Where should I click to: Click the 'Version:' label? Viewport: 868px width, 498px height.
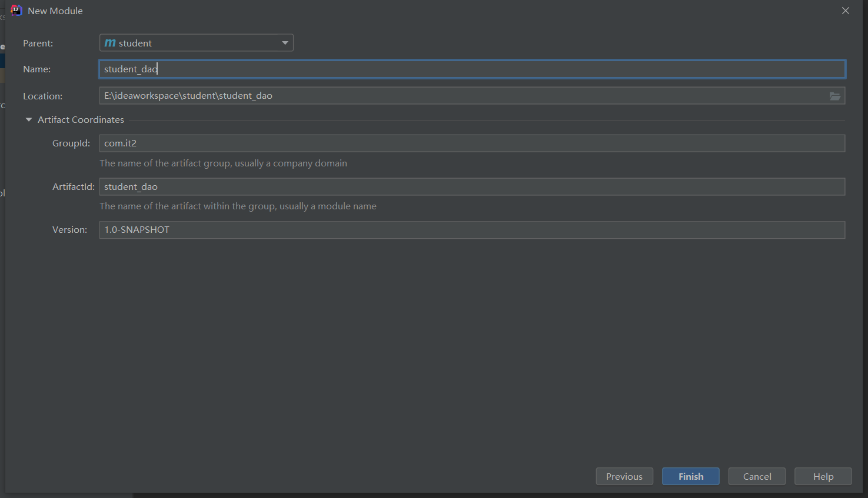69,230
